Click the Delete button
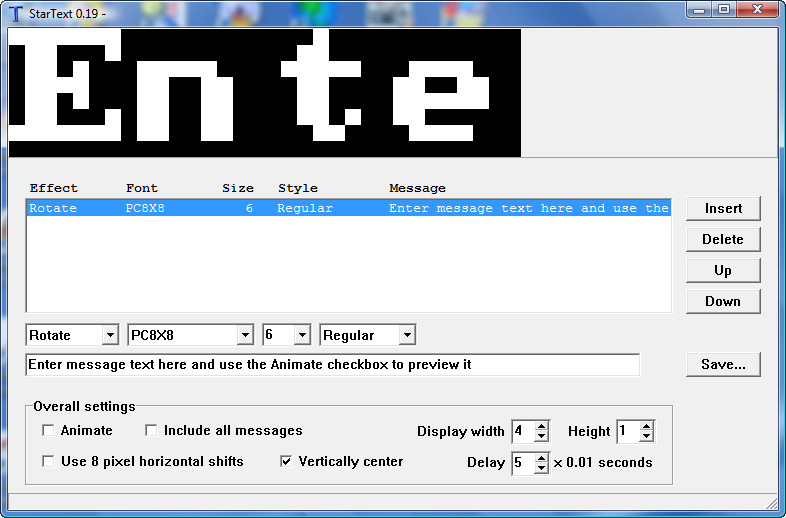Viewport: 786px width, 518px height. click(723, 239)
